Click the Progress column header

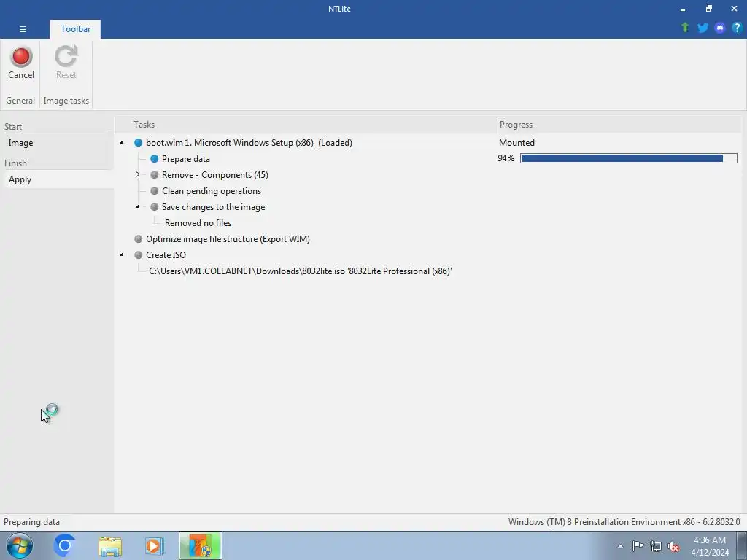(516, 125)
